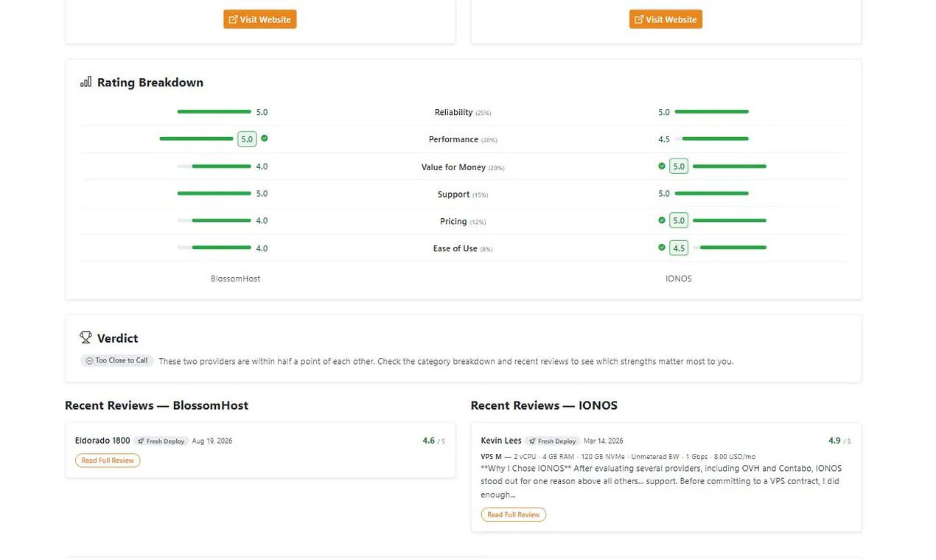Click the Rating Breakdown heading
The width and height of the screenshot is (936, 560).
(150, 83)
